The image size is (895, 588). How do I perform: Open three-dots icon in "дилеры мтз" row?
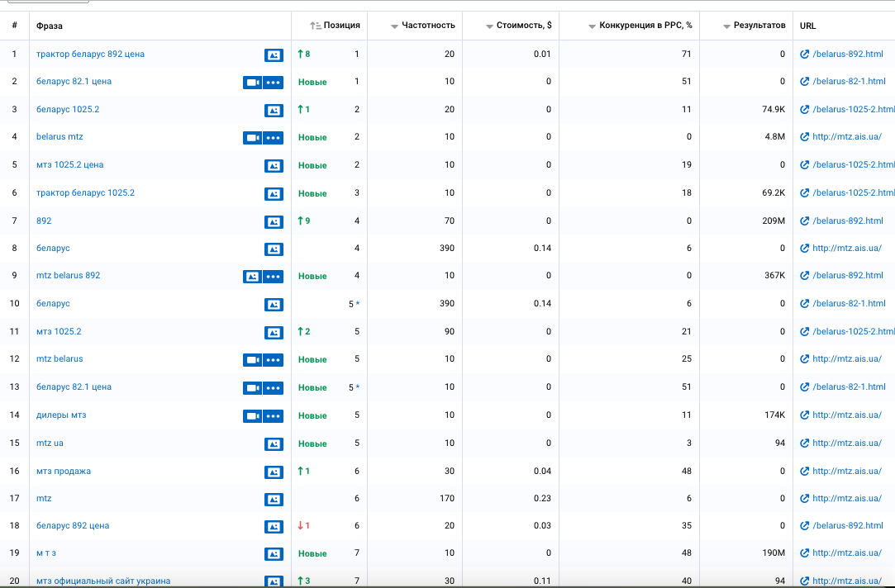[x=274, y=415]
